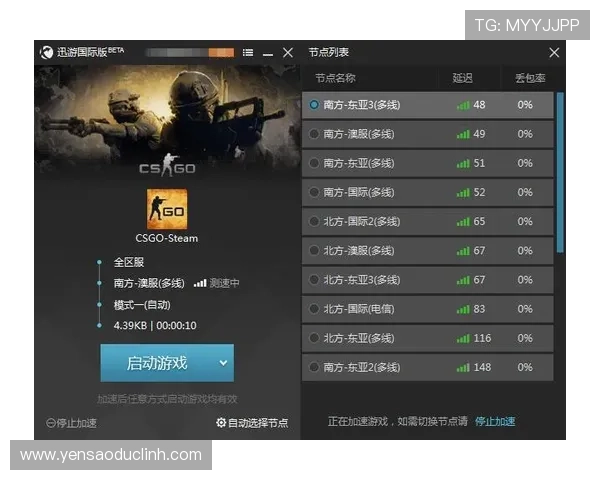Select the 南方-澳服(多线) node radio
Screen dimensions: 600x480
pos(314,134)
